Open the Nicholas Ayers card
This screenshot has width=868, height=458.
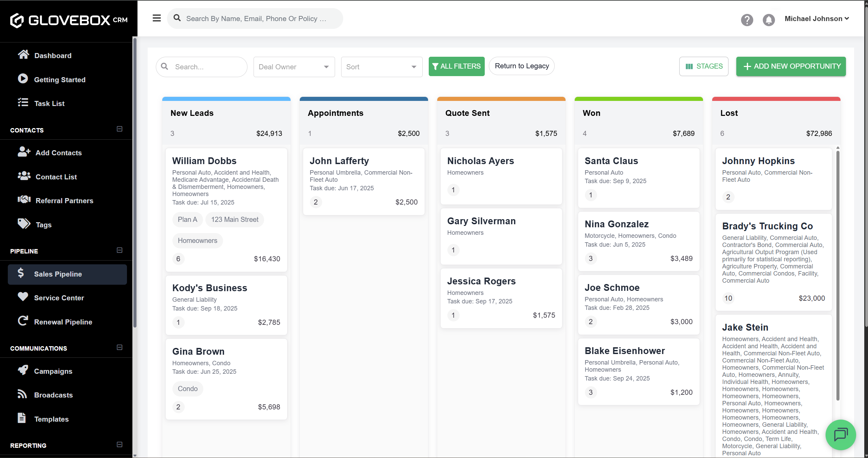tap(501, 176)
